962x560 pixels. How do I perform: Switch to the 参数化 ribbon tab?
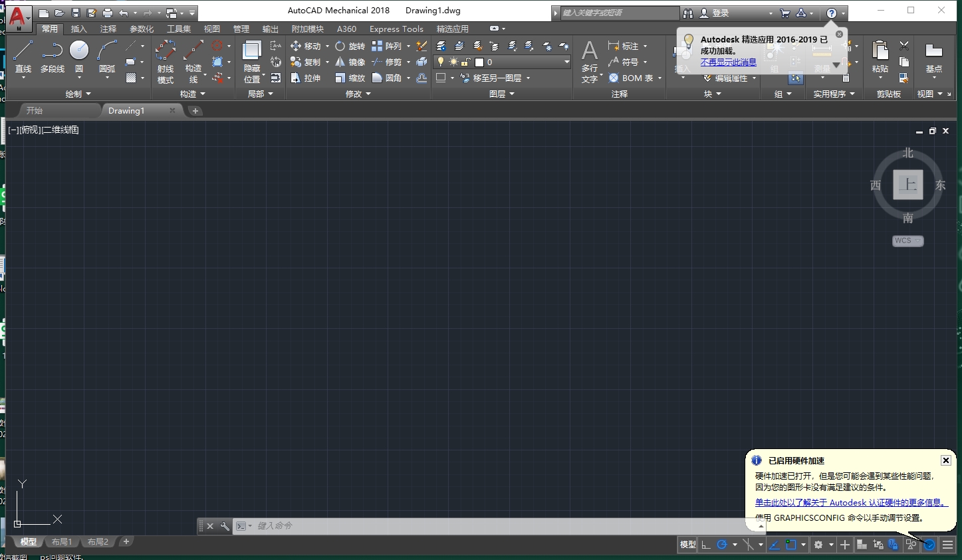click(142, 29)
